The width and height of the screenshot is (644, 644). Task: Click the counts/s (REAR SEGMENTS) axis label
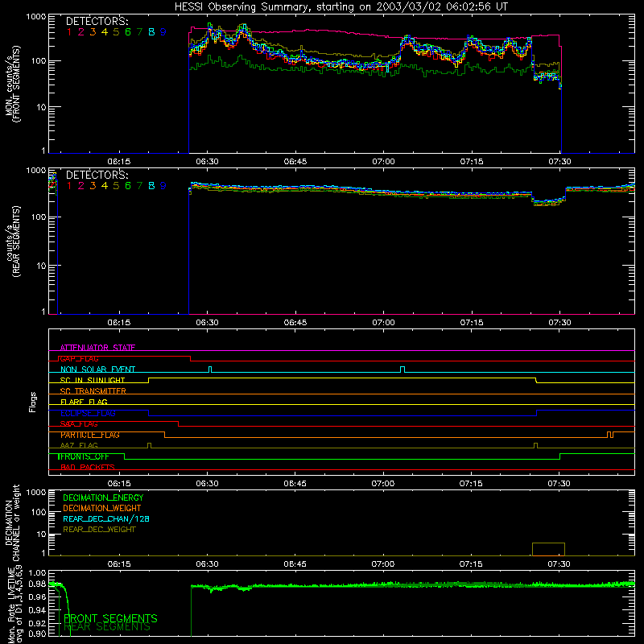[x=12, y=242]
